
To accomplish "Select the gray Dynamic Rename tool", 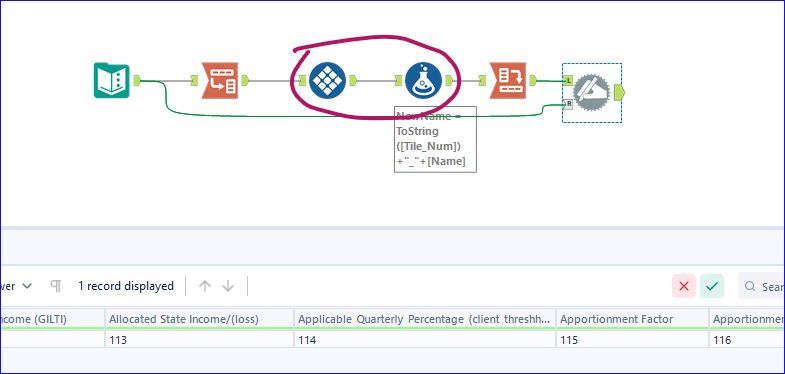I will (591, 92).
